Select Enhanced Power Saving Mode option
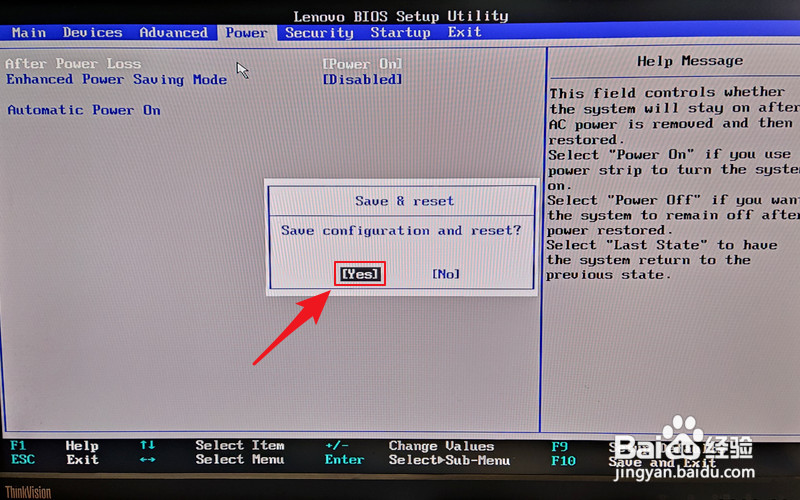800x500 pixels. click(x=116, y=80)
